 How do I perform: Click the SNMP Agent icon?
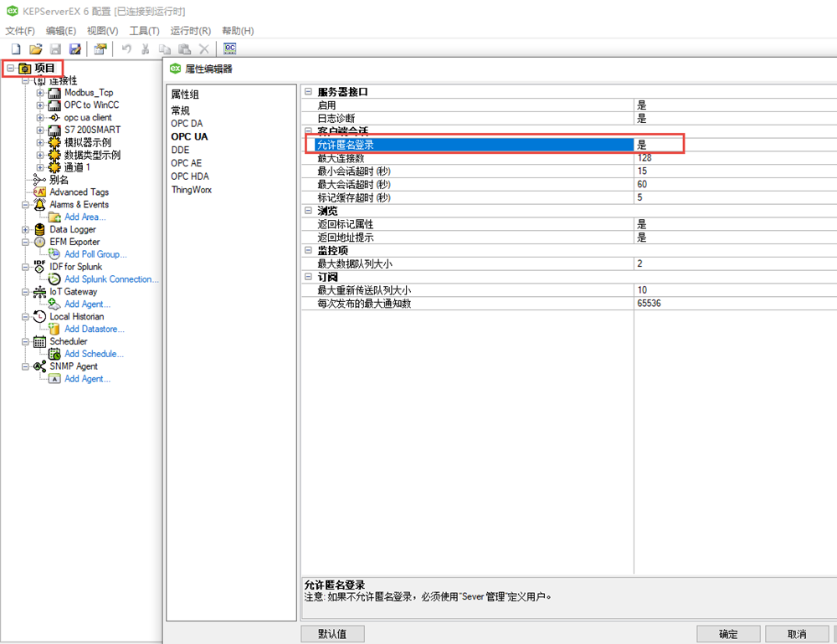click(x=39, y=366)
